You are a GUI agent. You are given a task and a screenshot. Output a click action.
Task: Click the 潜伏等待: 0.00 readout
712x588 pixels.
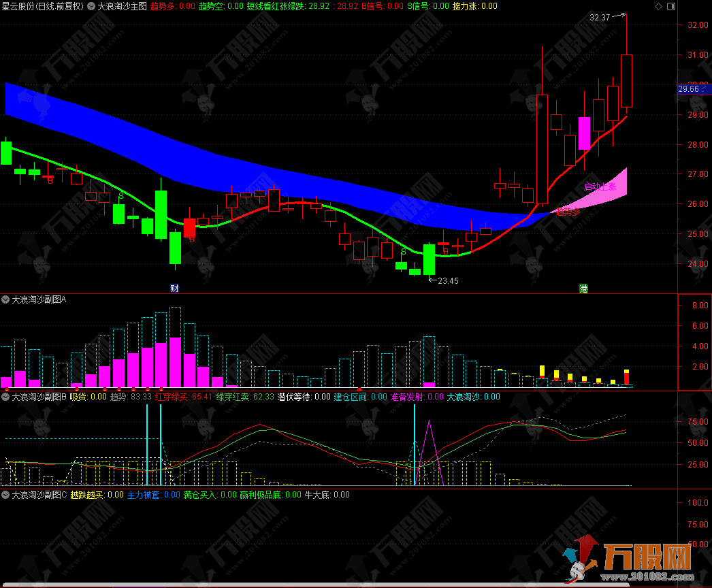point(304,397)
